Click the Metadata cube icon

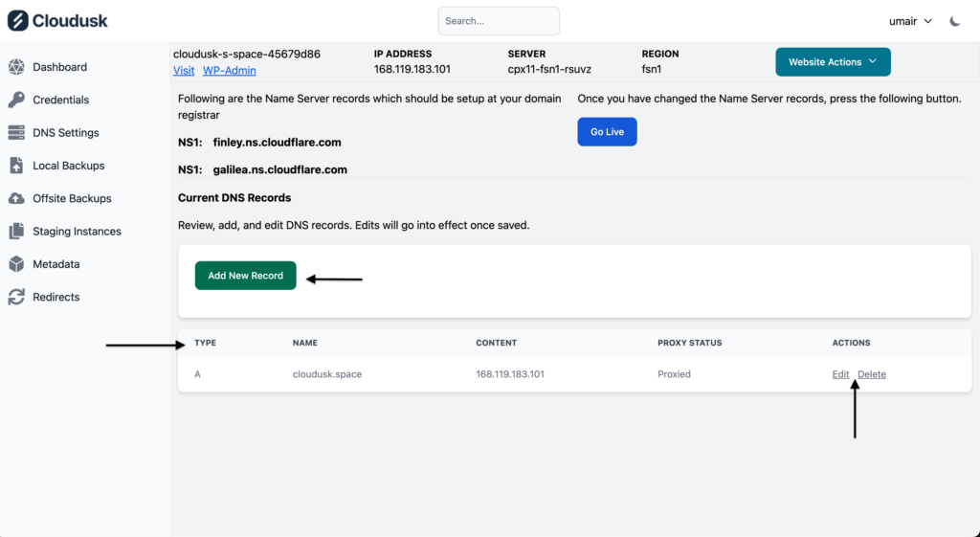pyautogui.click(x=16, y=264)
